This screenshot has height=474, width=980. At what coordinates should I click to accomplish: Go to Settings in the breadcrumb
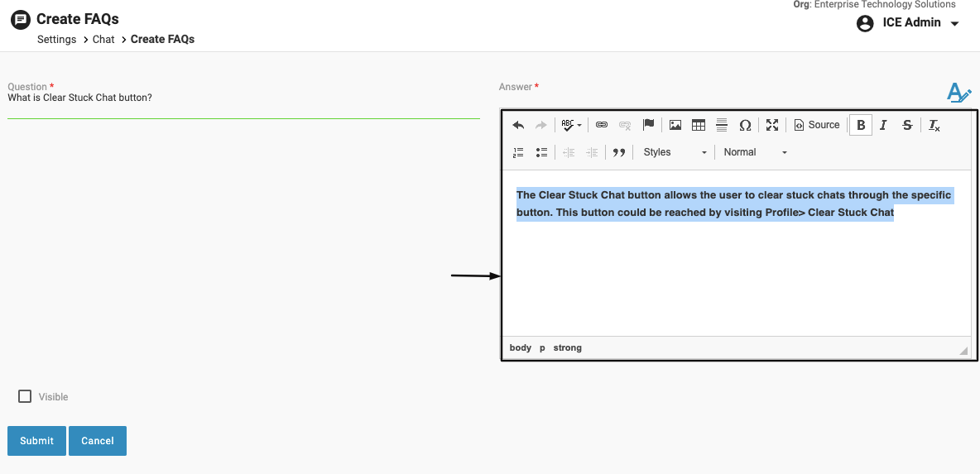pos(56,39)
